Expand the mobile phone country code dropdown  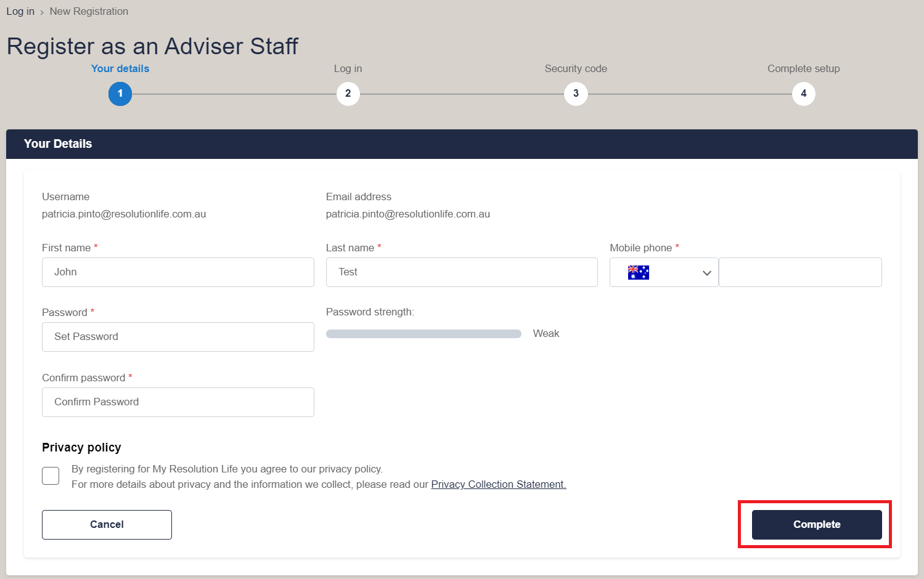[x=664, y=272]
